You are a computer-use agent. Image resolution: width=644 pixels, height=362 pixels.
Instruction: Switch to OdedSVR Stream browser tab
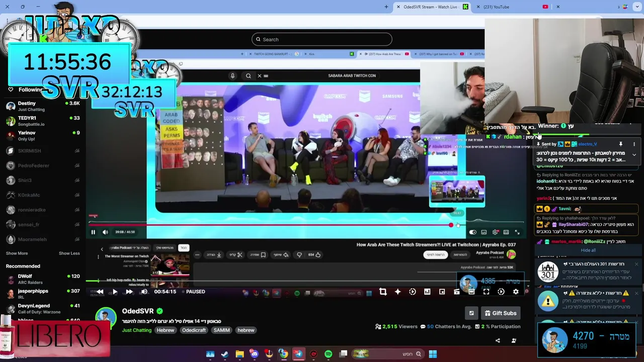tap(430, 7)
